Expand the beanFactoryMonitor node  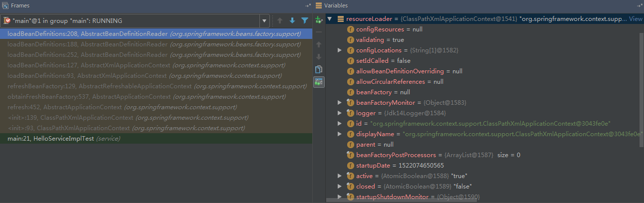pos(340,102)
